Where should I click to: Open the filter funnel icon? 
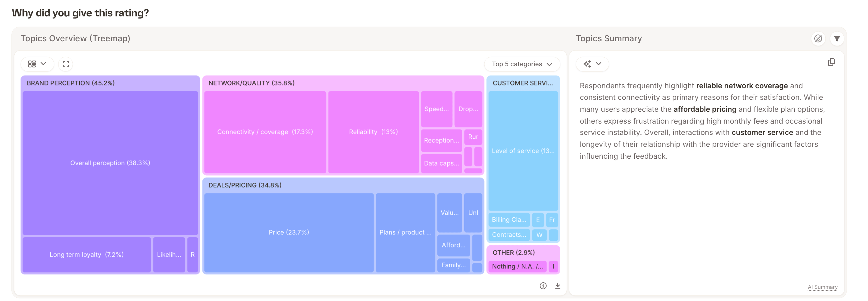pos(837,38)
